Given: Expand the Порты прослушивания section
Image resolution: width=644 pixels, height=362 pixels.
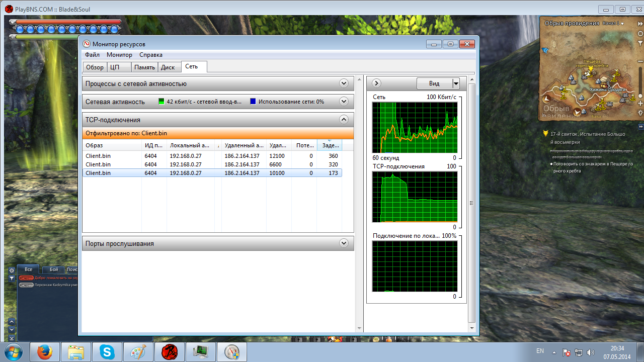Looking at the screenshot, I should pyautogui.click(x=344, y=243).
